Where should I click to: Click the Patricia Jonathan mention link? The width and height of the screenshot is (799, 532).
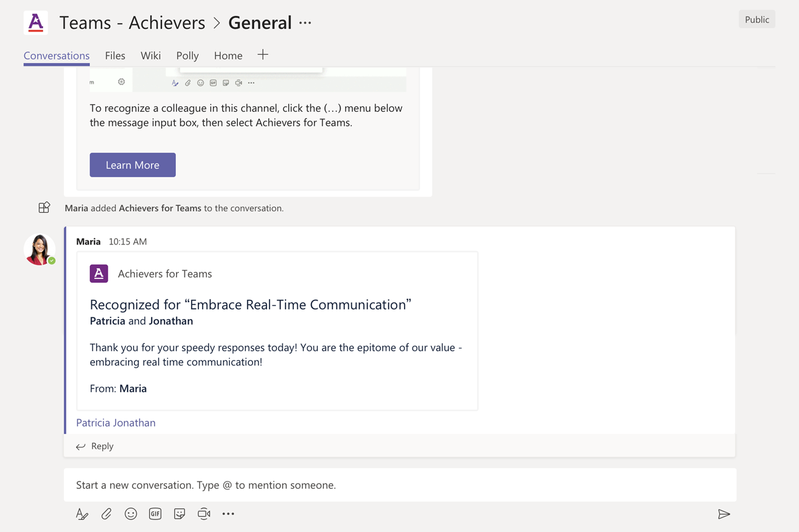tap(116, 423)
